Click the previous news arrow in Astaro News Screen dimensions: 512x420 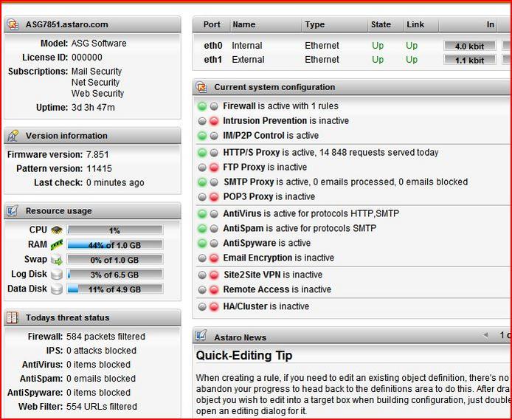485,335
